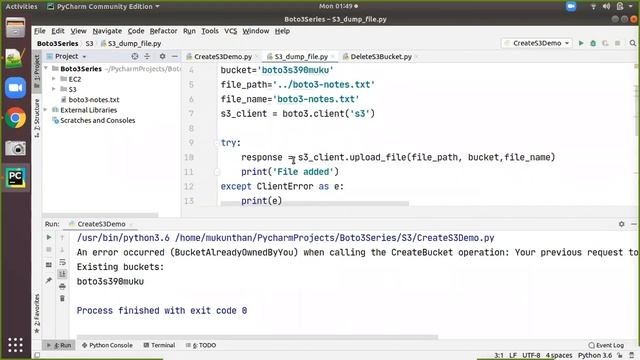Click Run tool window button at bottom
Screen dimensions: 640x360
pyautogui.click(x=59, y=345)
